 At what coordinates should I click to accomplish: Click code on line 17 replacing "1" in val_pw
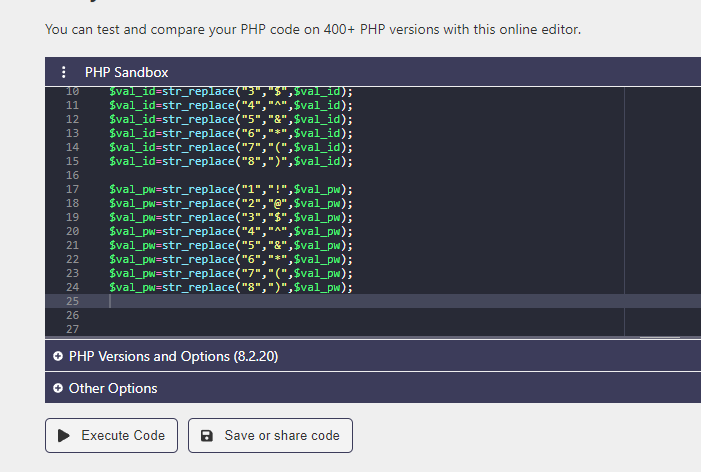coord(231,189)
